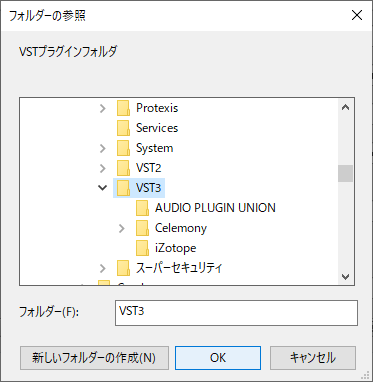Expand the VST2 folder node

coord(103,168)
